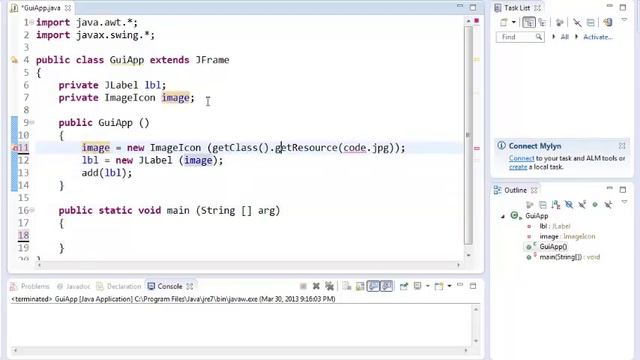
Task: Select main(String[]) in Outline
Action: 570,257
